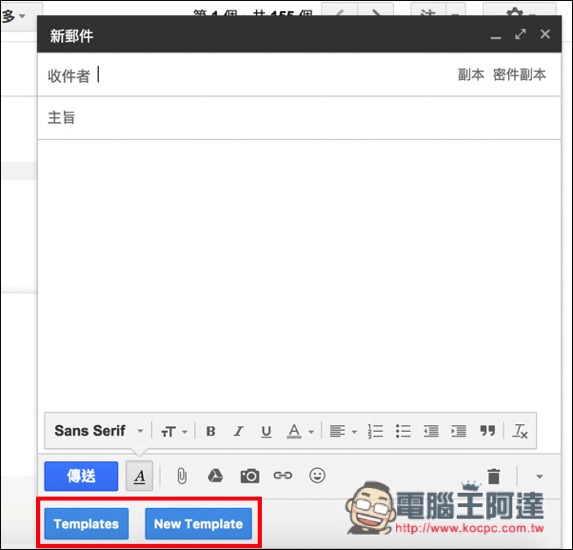Image resolution: width=573 pixels, height=550 pixels.
Task: Open the text alignment dropdown
Action: click(x=343, y=432)
